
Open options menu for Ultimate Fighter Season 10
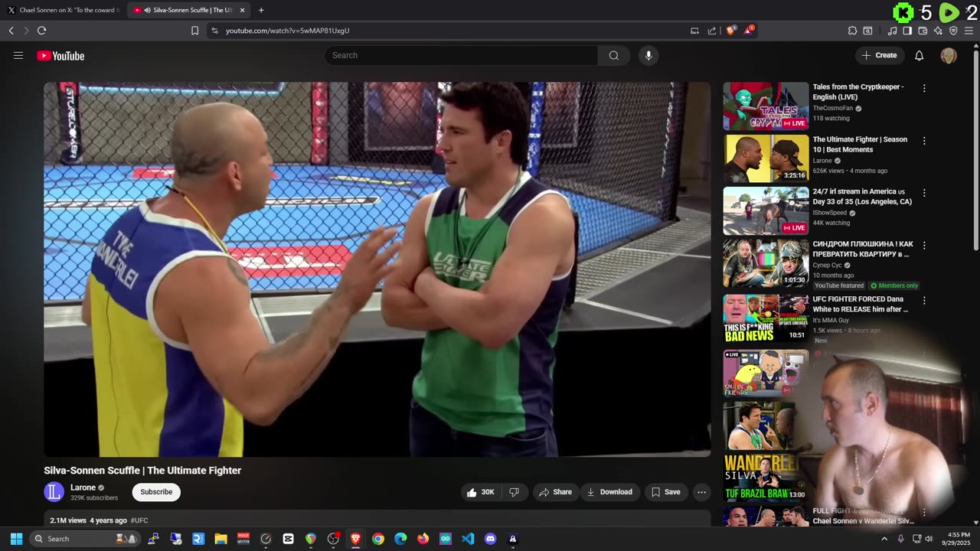[924, 141]
